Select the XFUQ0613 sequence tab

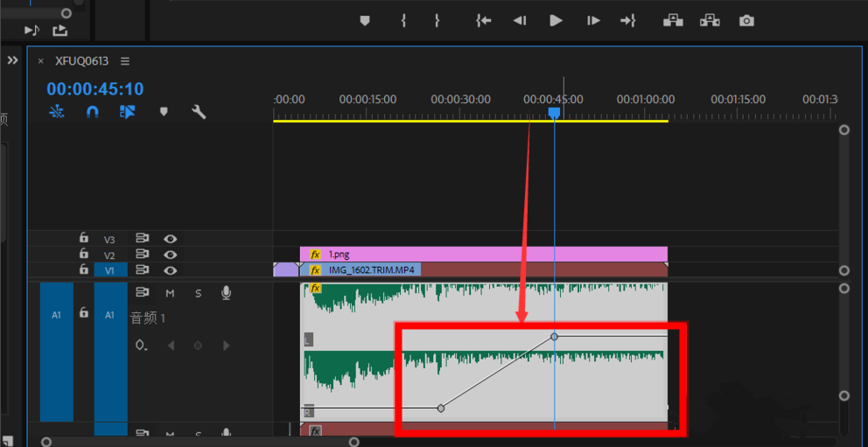pos(82,61)
